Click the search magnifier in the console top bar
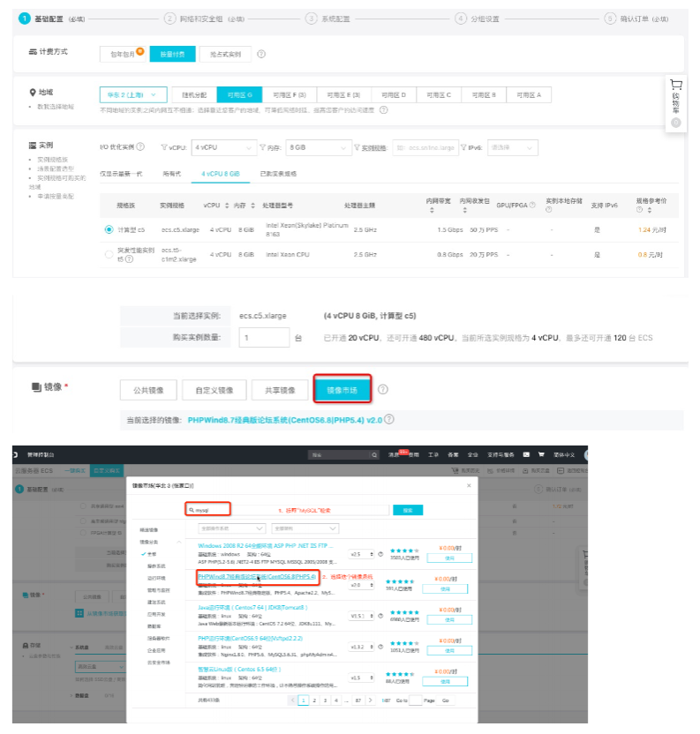The width and height of the screenshot is (700, 734). coord(374,455)
